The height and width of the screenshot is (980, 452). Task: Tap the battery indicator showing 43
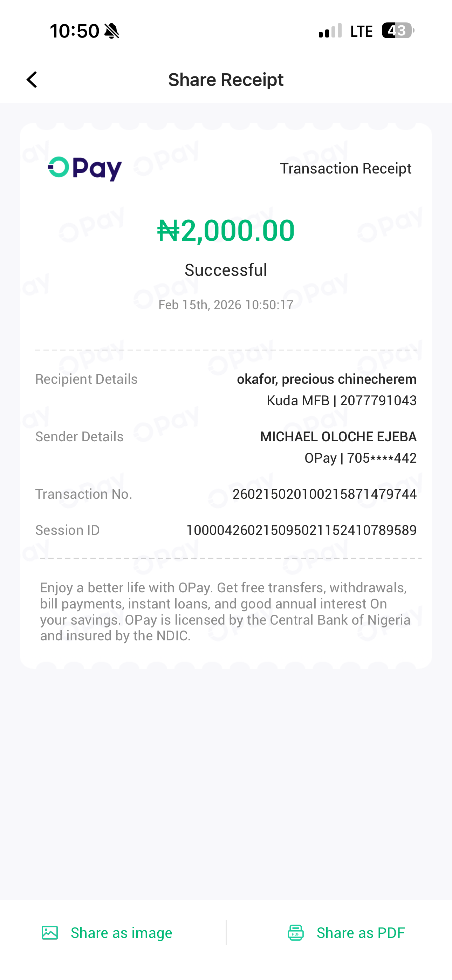point(398,30)
